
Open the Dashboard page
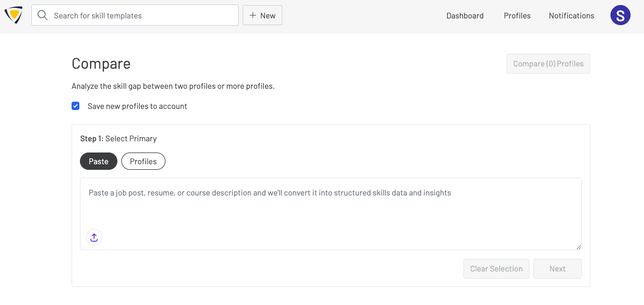465,16
